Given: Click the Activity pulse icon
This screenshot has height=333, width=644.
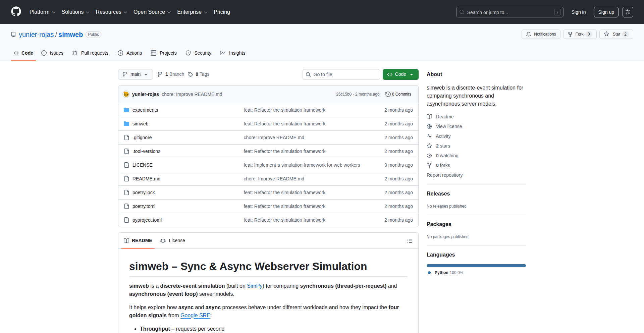Looking at the screenshot, I should click(x=429, y=136).
